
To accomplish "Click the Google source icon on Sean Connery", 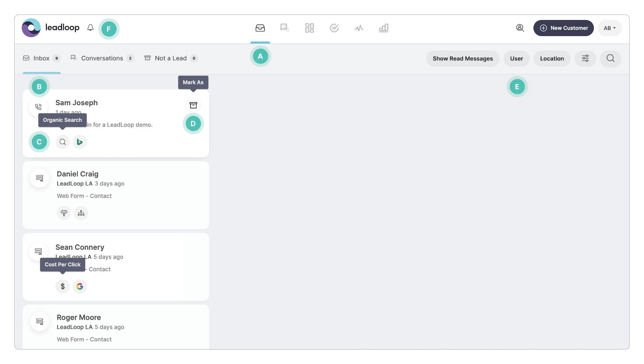I will tap(80, 287).
